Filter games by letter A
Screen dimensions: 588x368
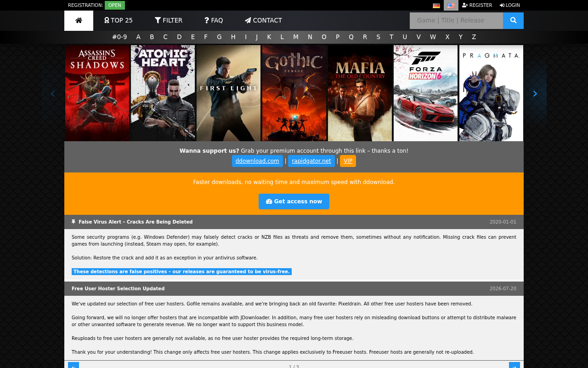138,37
